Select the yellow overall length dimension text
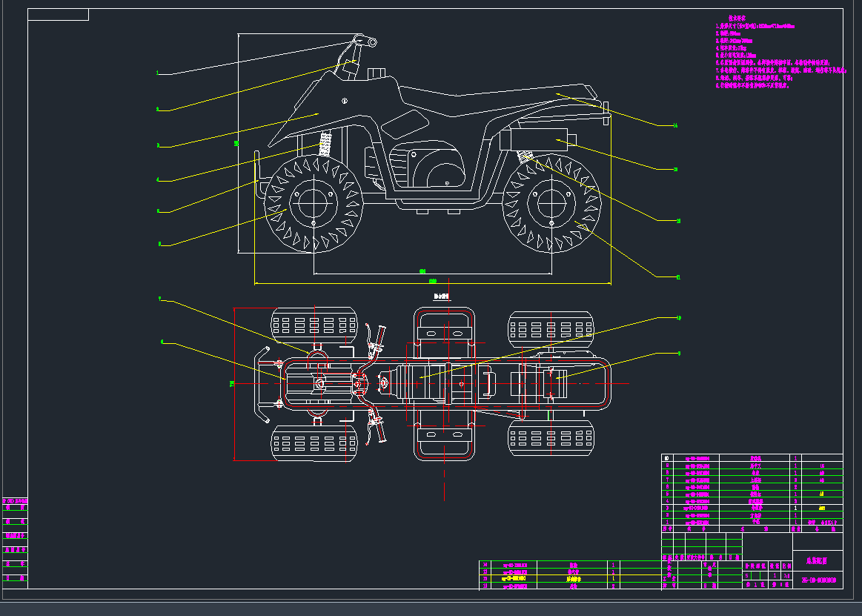This screenshot has width=862, height=616. (433, 281)
